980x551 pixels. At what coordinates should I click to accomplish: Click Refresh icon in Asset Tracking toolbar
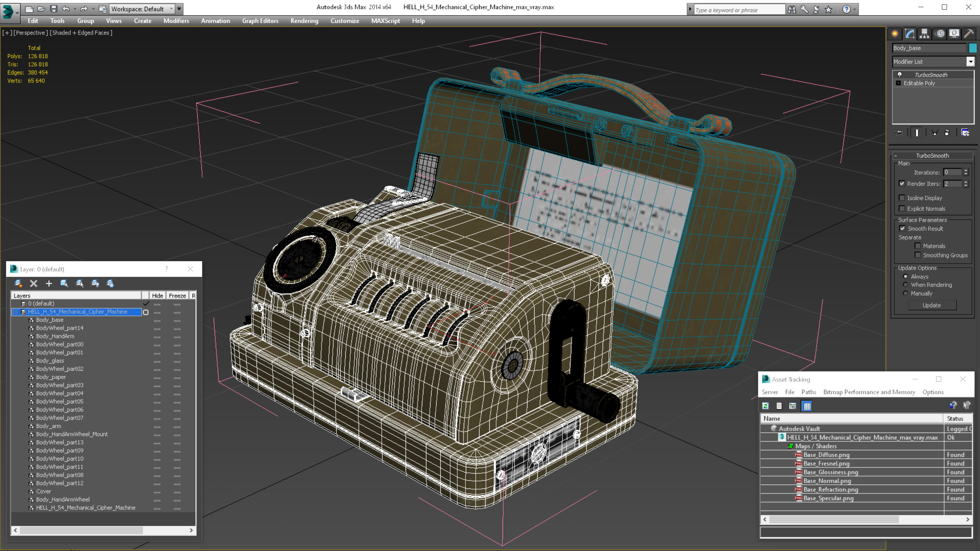[765, 406]
